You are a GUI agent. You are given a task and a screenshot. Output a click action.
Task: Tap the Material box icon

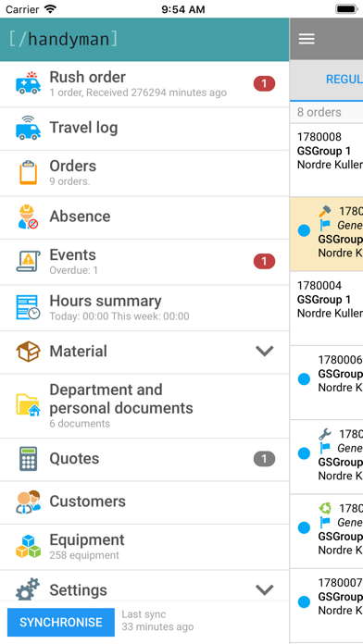pyautogui.click(x=28, y=352)
